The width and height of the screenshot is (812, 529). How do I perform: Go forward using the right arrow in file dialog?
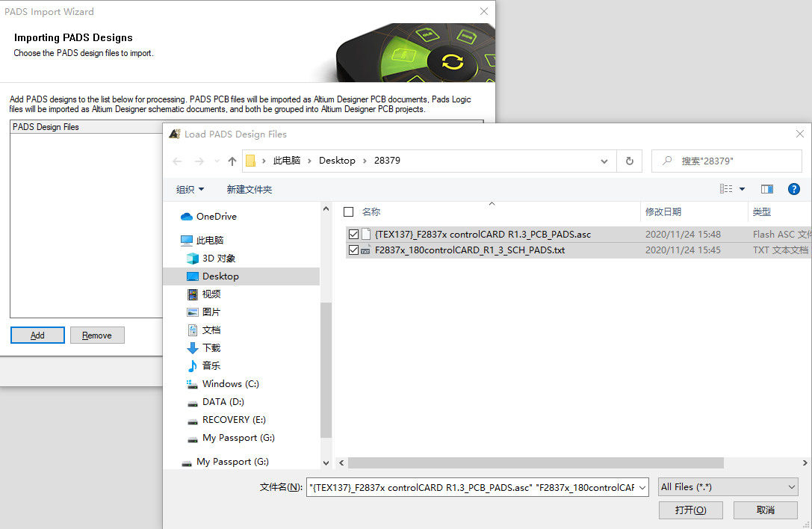pyautogui.click(x=199, y=161)
